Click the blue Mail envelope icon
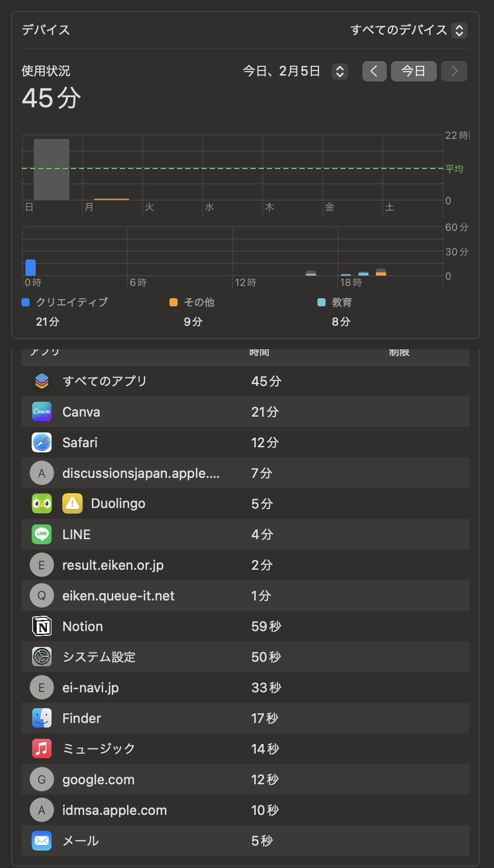 pyautogui.click(x=42, y=840)
